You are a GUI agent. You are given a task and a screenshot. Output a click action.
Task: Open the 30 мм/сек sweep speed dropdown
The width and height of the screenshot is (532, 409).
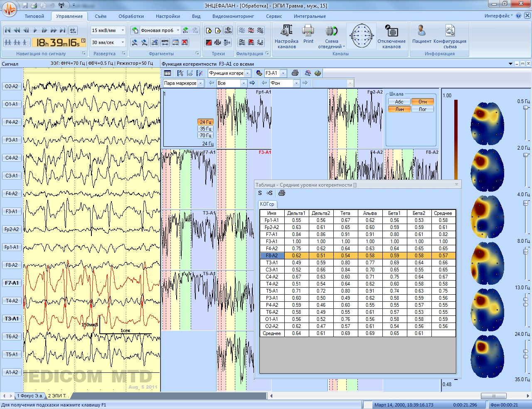(123, 42)
